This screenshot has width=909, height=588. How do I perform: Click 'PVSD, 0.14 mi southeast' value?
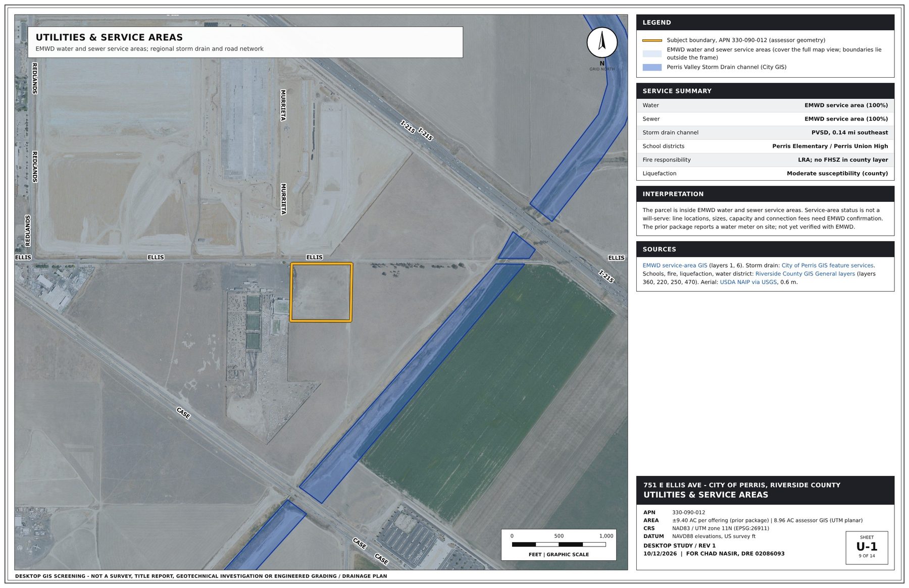(x=849, y=133)
